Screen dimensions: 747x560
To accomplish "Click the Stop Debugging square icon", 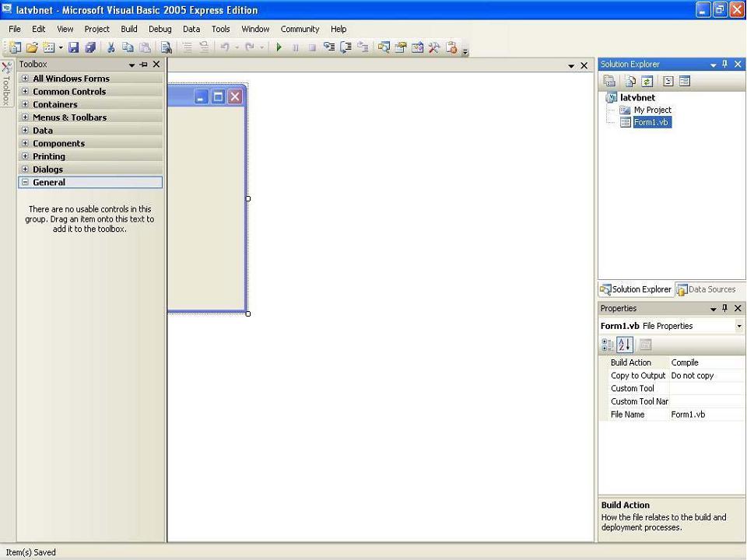I will (312, 47).
